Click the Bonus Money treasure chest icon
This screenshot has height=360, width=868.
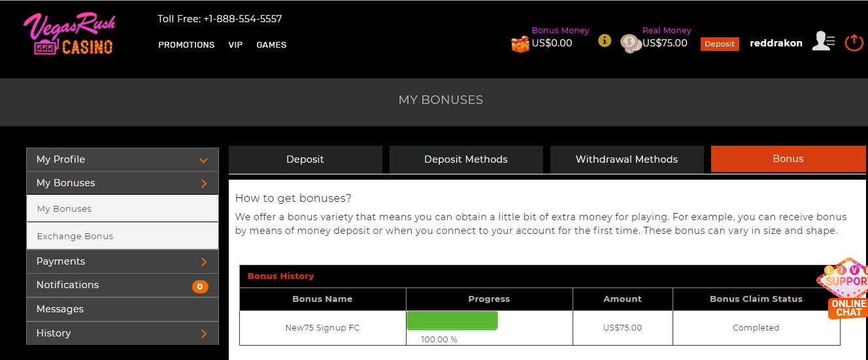[x=520, y=44]
